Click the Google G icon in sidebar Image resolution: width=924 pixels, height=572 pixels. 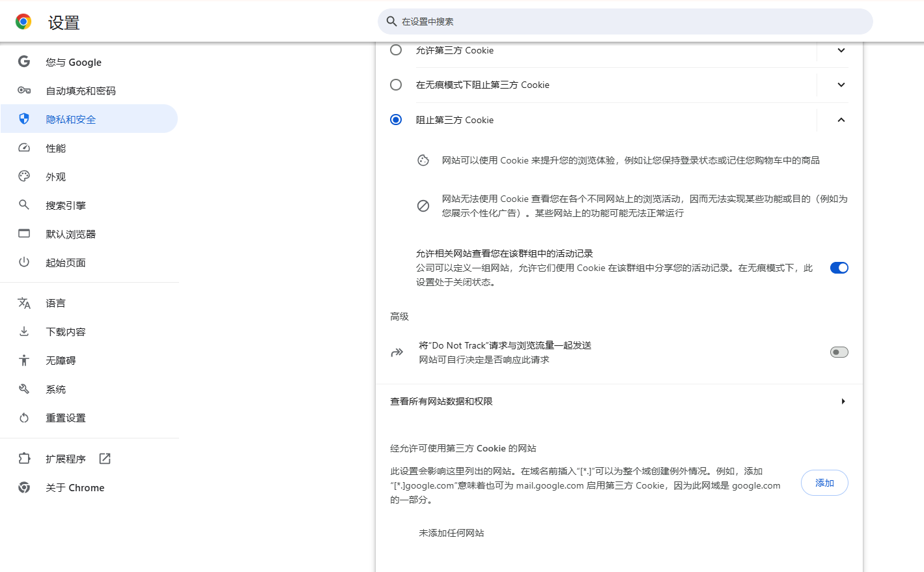click(24, 61)
